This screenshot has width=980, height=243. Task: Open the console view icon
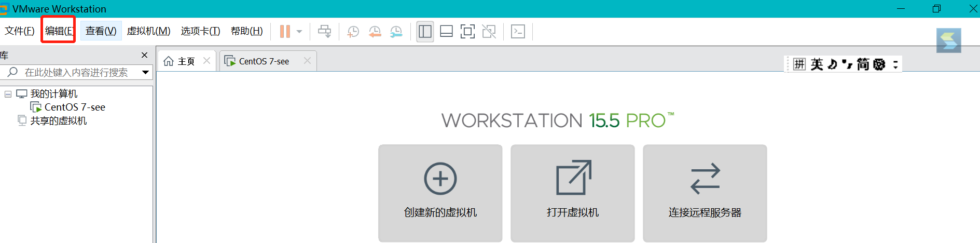(518, 31)
